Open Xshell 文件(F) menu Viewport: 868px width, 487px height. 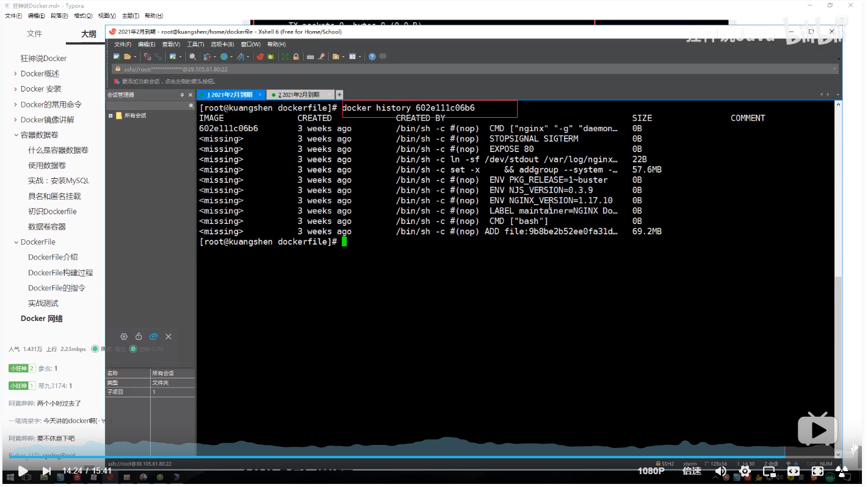pyautogui.click(x=123, y=45)
